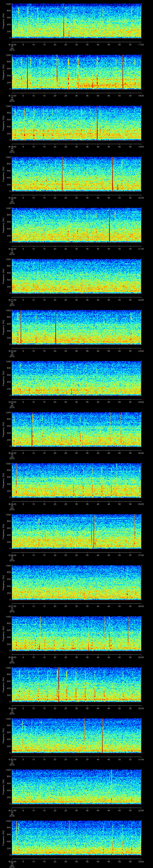Click the "Frequency (Hz)" axis label of the 8:21:00 panel

click(3, 276)
